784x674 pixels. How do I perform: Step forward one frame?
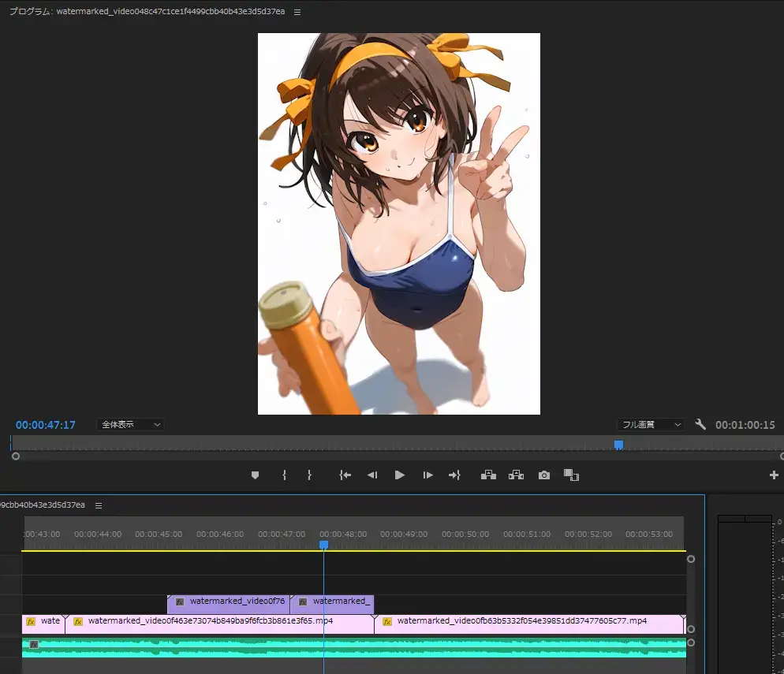427,475
